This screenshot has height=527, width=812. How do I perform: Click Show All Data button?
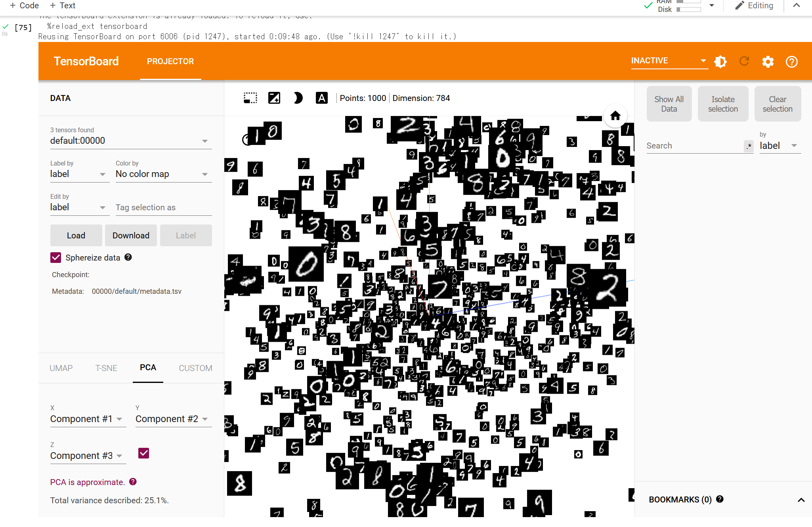click(x=669, y=104)
